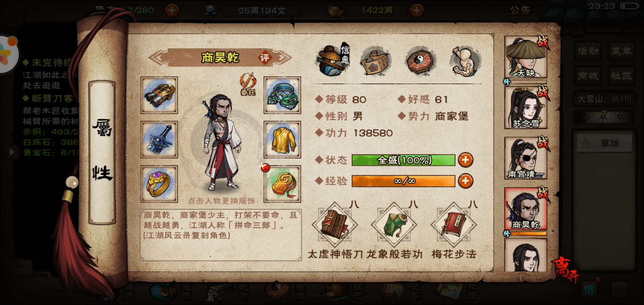Open the purple gem ring slot

click(x=159, y=184)
